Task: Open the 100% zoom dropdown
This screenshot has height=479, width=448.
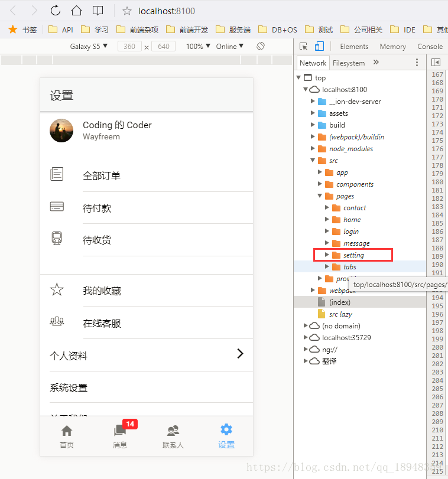Action: pyautogui.click(x=198, y=47)
